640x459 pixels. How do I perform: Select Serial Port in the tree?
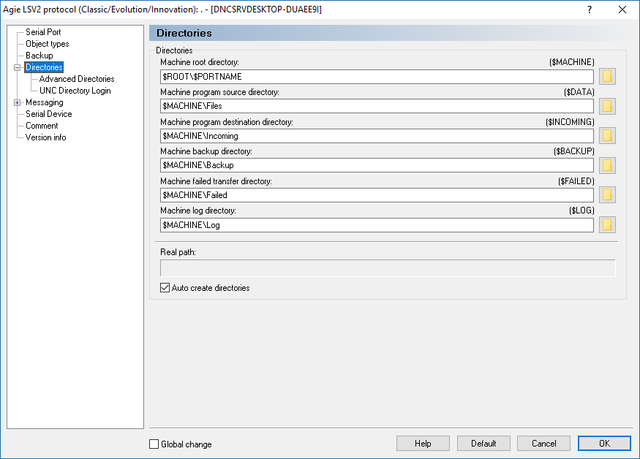tap(43, 32)
